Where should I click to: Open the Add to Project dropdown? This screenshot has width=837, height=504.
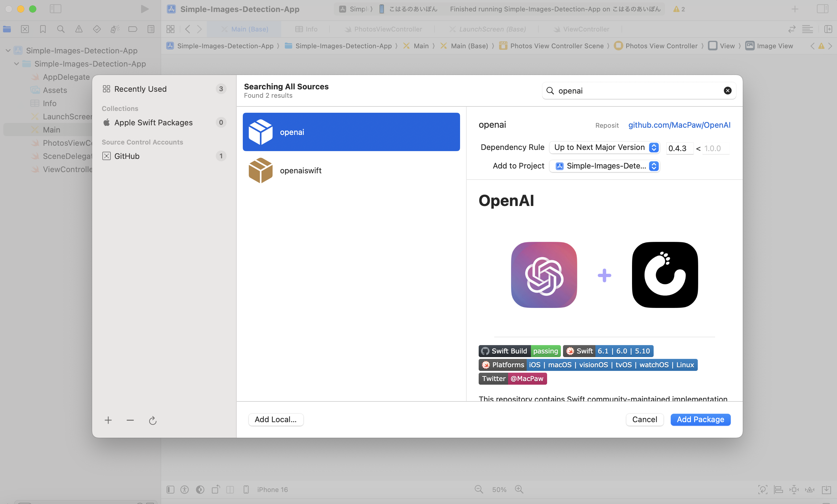coord(604,166)
